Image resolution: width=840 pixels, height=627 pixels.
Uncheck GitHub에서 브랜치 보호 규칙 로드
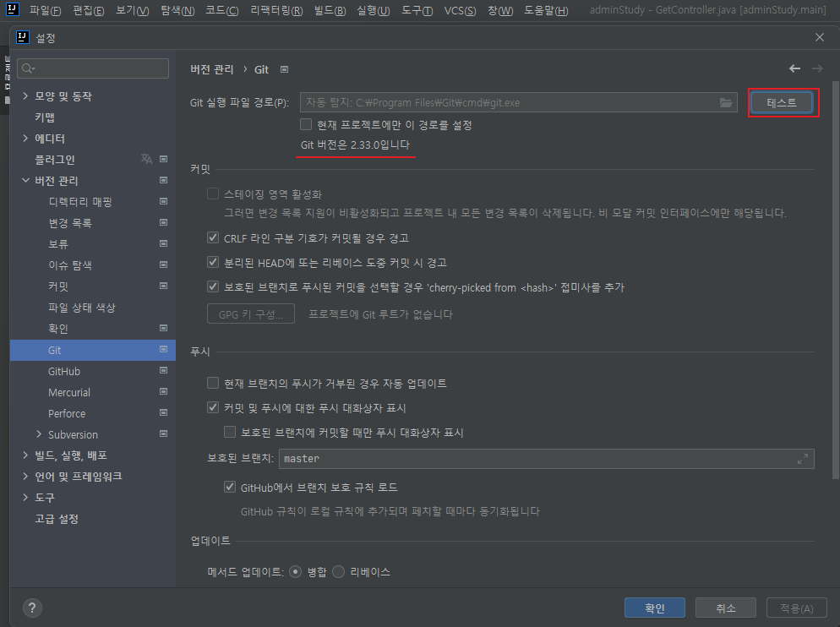(x=230, y=487)
